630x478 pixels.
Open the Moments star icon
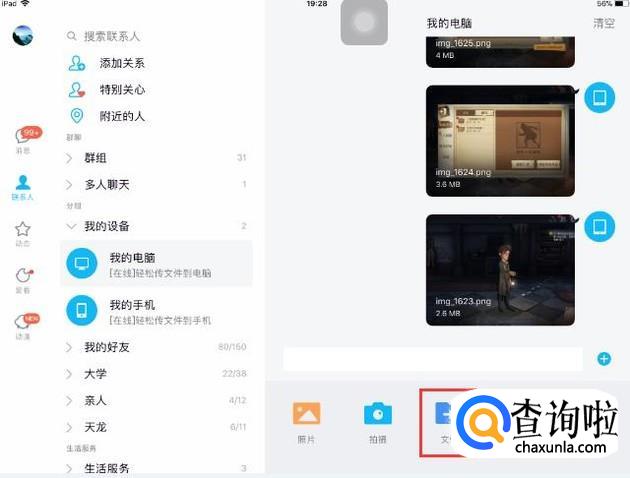(23, 231)
